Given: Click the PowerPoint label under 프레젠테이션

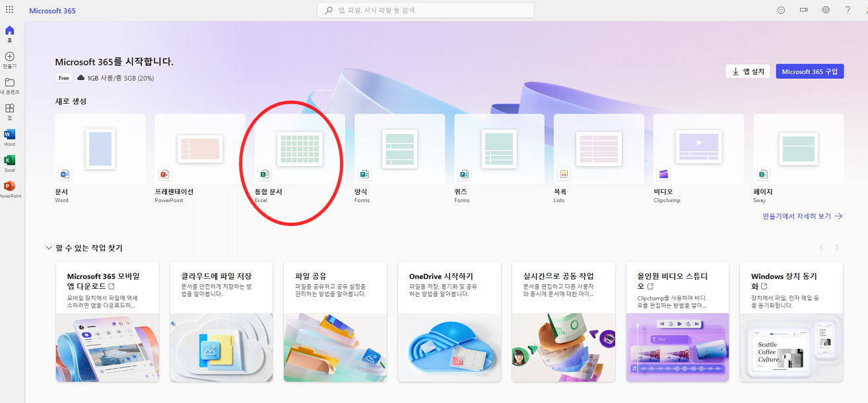Looking at the screenshot, I should point(168,200).
